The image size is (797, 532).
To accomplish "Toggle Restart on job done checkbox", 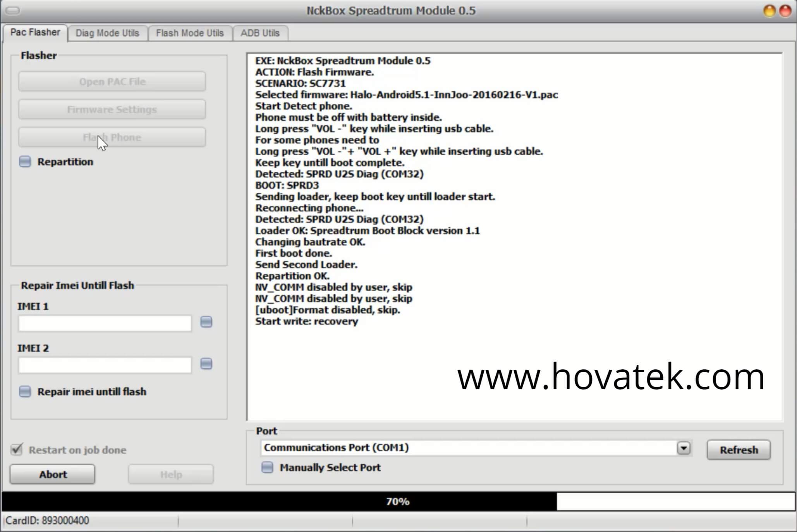I will coord(17,450).
